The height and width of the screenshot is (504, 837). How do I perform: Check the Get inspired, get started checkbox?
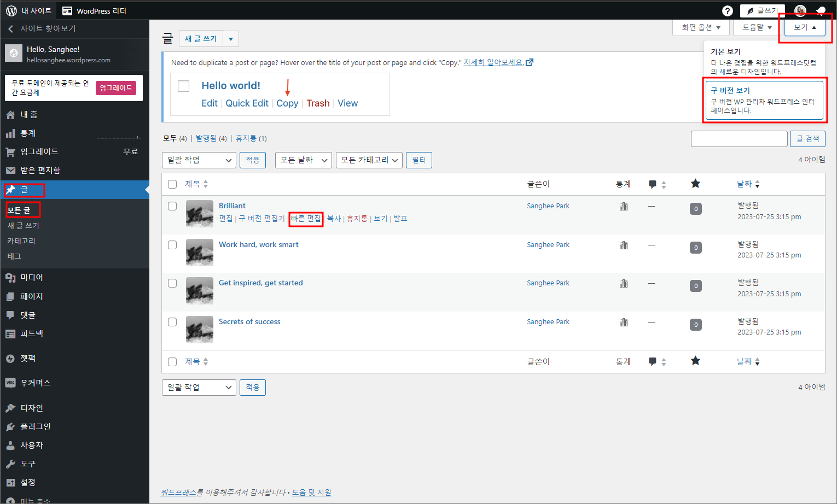[x=172, y=283]
